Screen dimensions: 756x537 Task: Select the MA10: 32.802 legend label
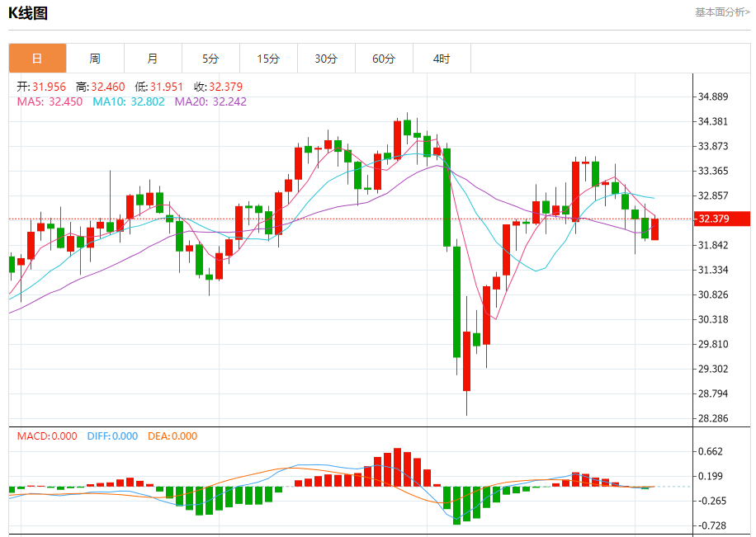(x=128, y=101)
